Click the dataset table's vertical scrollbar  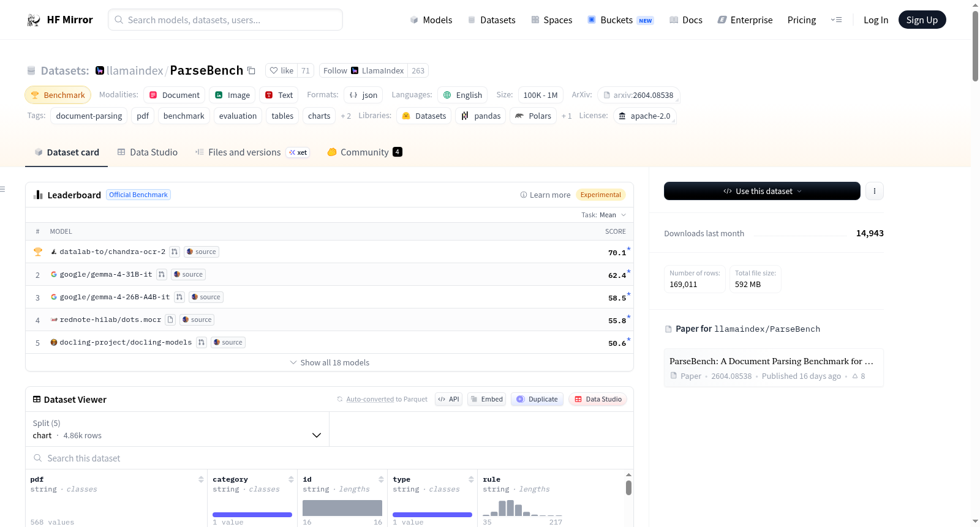pos(628,488)
